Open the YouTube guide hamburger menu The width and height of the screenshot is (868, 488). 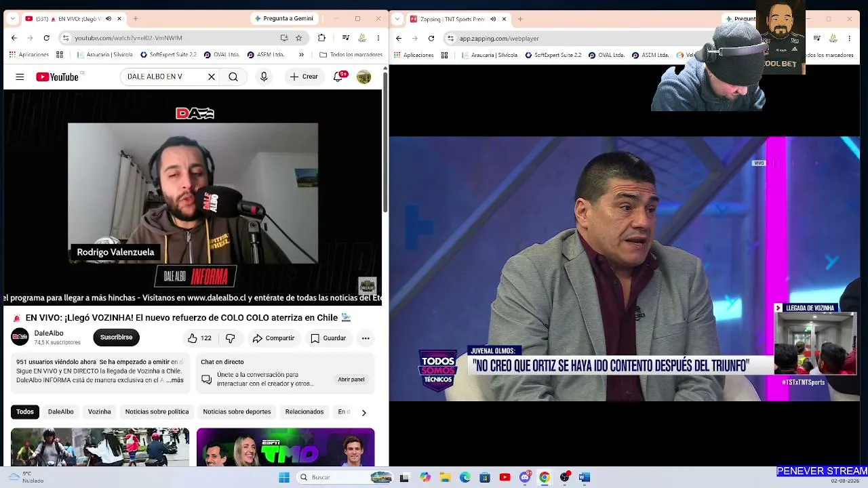coord(20,77)
